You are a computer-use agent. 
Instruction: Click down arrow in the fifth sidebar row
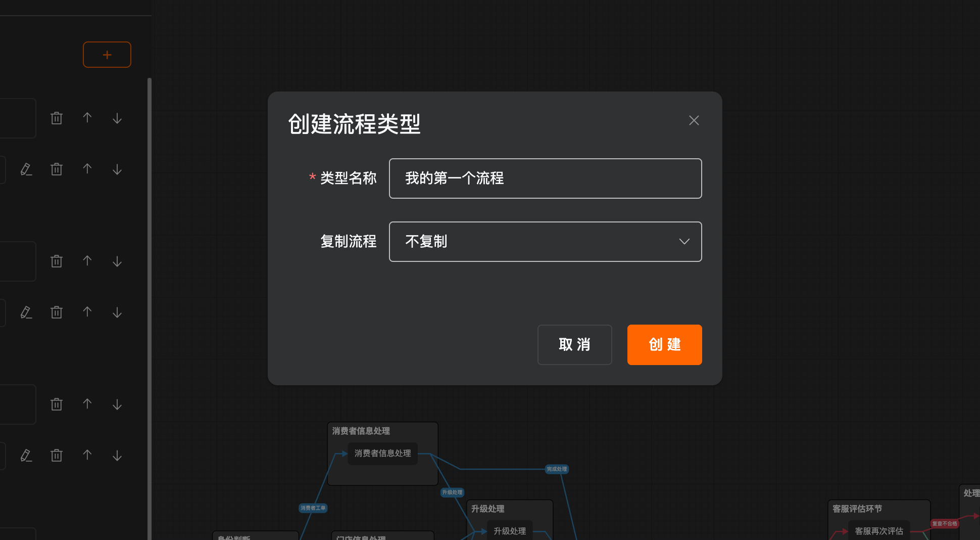117,404
